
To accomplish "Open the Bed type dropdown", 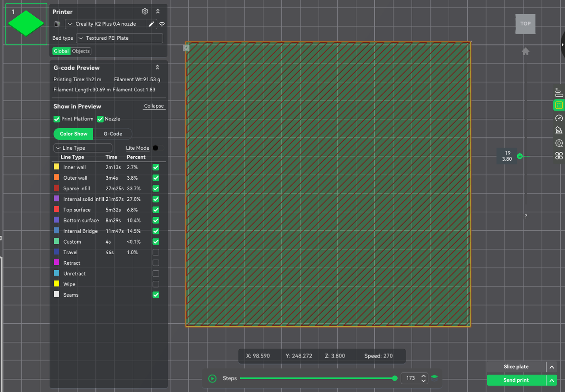I will click(x=119, y=38).
